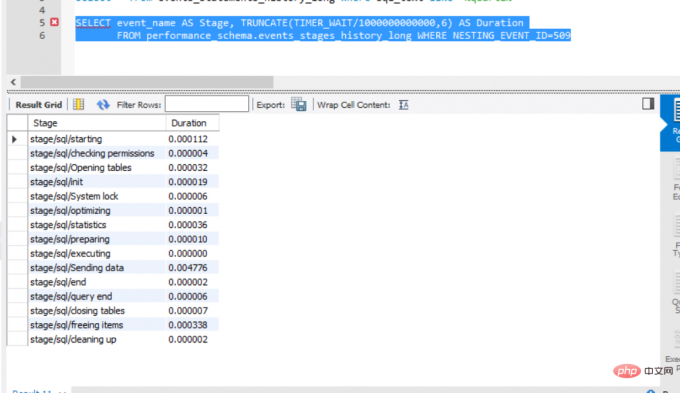Click the red error marker on line 5
Viewport: 680px width, 393px height.
(54, 22)
